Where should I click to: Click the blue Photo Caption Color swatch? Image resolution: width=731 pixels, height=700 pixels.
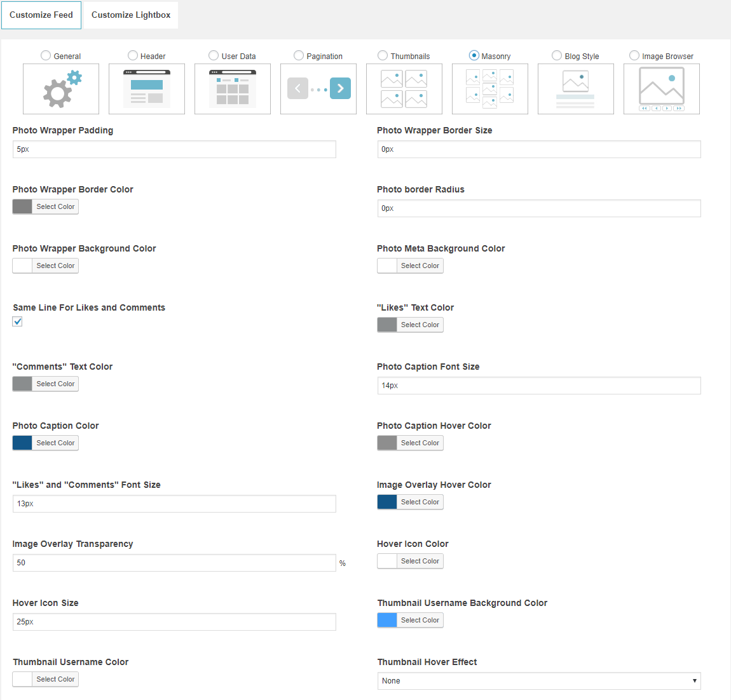point(22,443)
